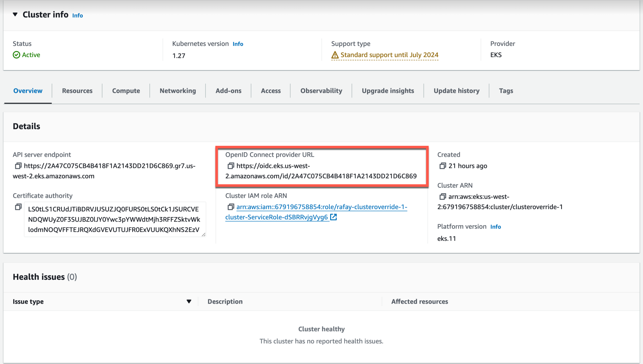The width and height of the screenshot is (643, 364).
Task: Copy the Created time value
Action: coord(443,166)
